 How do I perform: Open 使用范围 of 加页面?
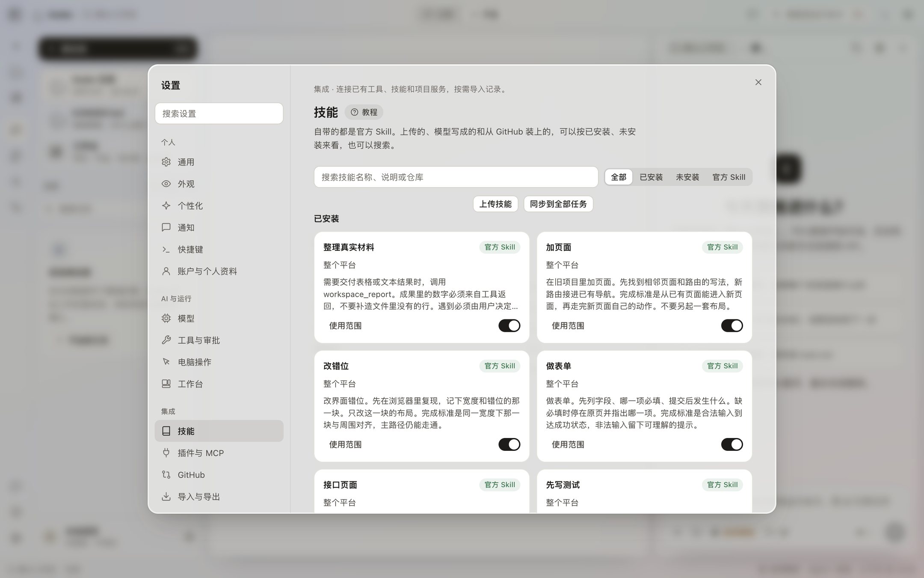(568, 325)
